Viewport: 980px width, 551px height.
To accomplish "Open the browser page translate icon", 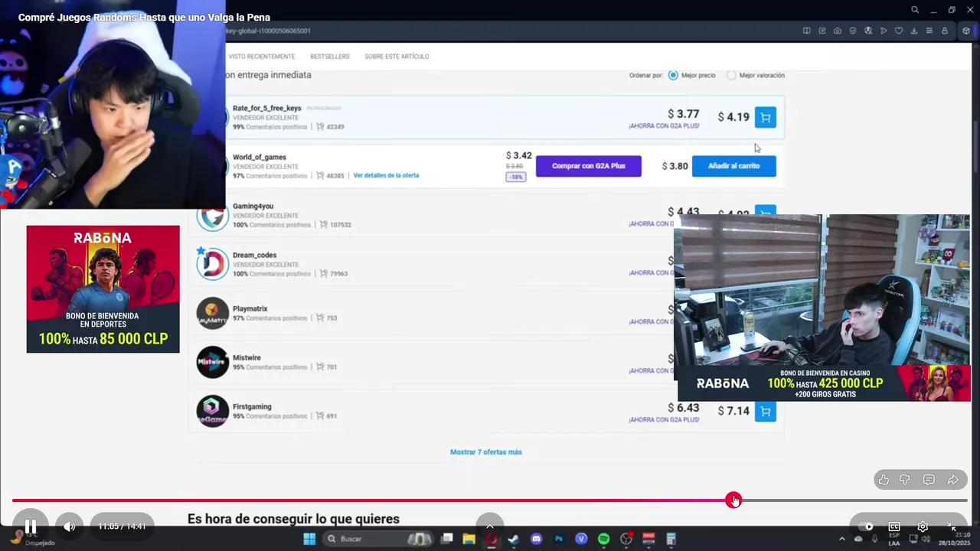I will click(868, 31).
